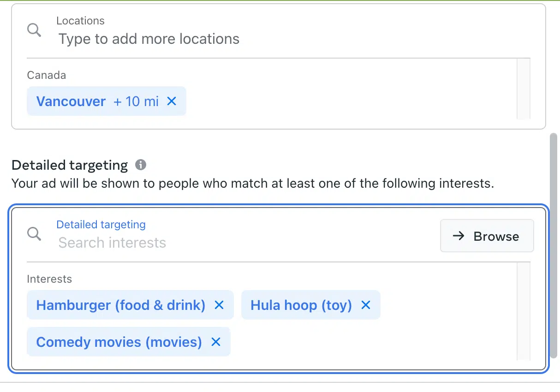
Task: Select the Vancouver location name
Action: point(71,101)
